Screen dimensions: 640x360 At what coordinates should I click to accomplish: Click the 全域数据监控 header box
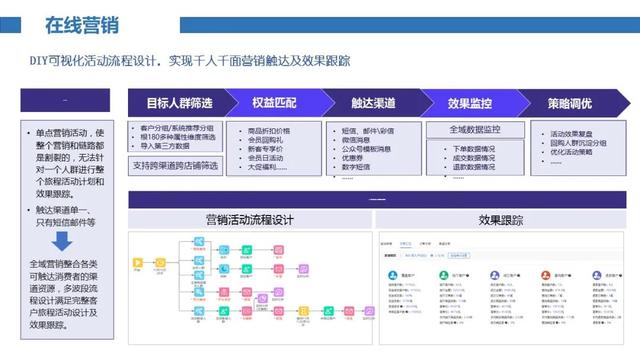point(475,130)
